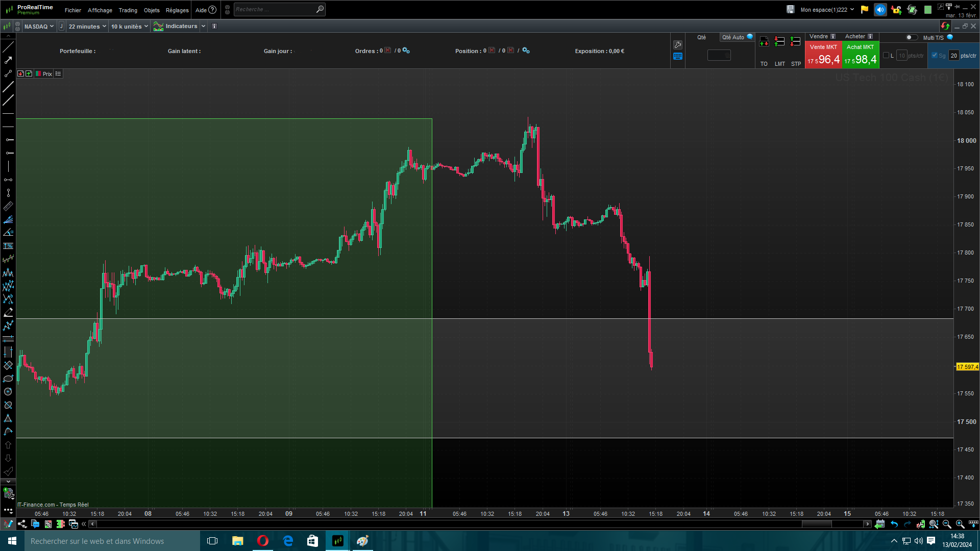
Task: Open the NASDAQ instrument dropdown
Action: click(39, 27)
